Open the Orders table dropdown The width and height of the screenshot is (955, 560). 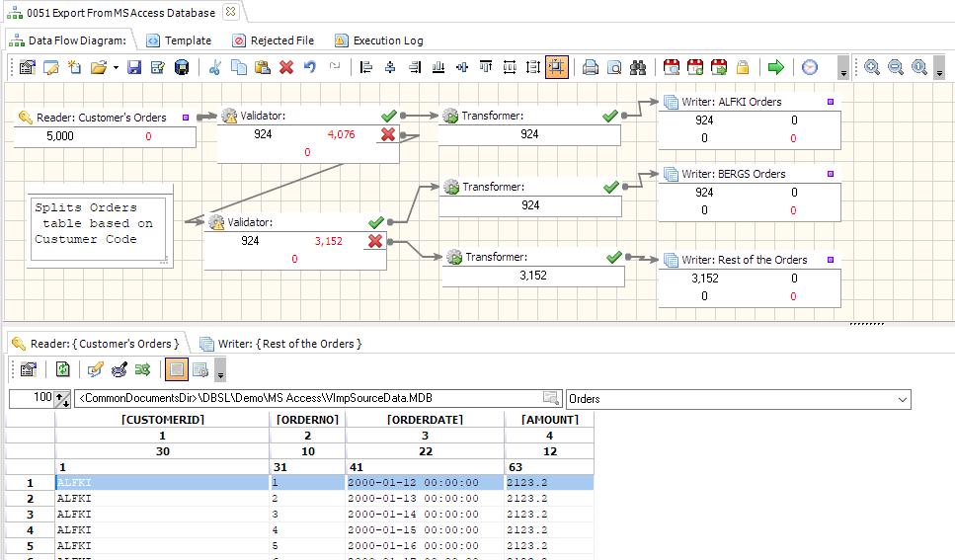coord(902,400)
